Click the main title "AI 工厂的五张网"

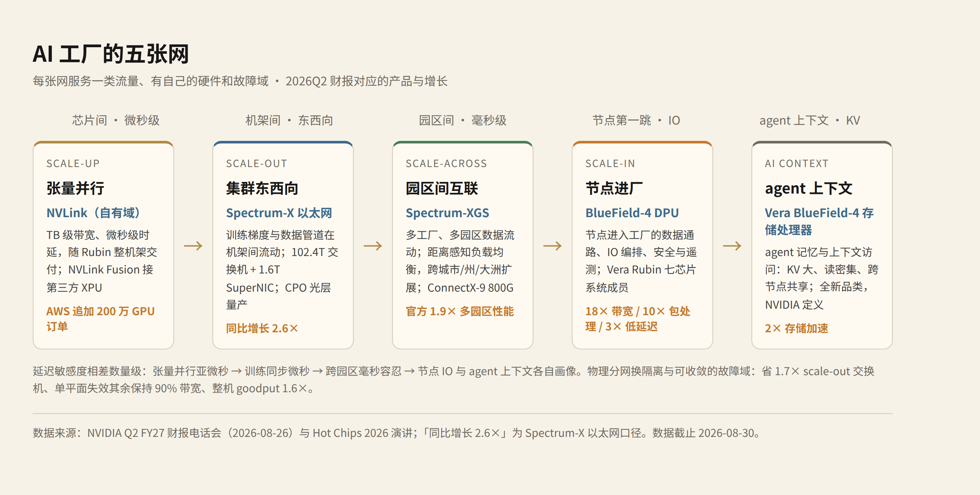pos(111,54)
